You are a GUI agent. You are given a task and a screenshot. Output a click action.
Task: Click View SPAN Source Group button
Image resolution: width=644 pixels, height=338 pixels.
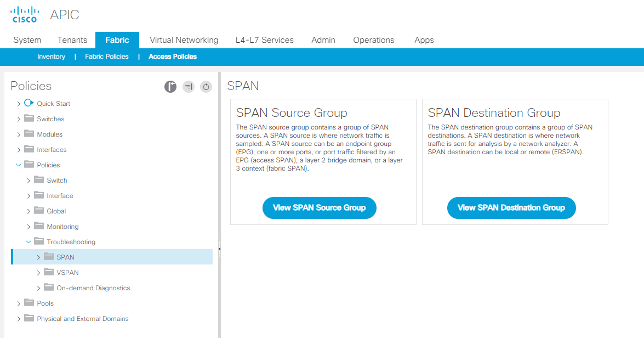[x=320, y=207]
